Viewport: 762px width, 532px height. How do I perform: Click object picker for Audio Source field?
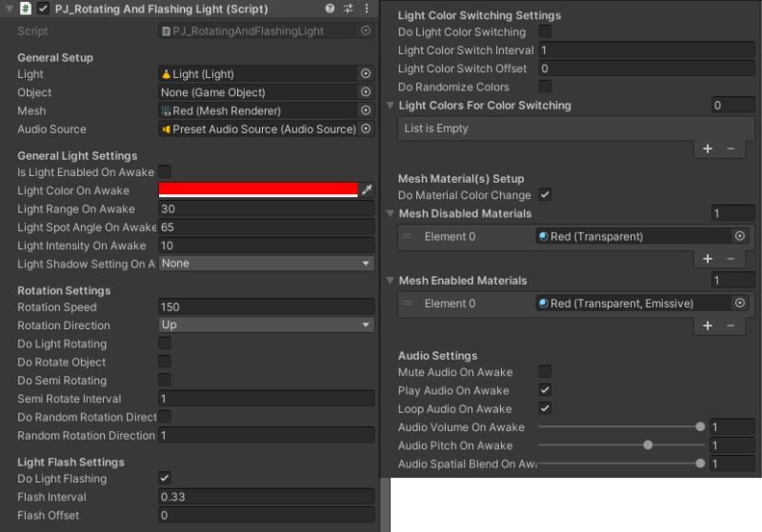point(366,128)
